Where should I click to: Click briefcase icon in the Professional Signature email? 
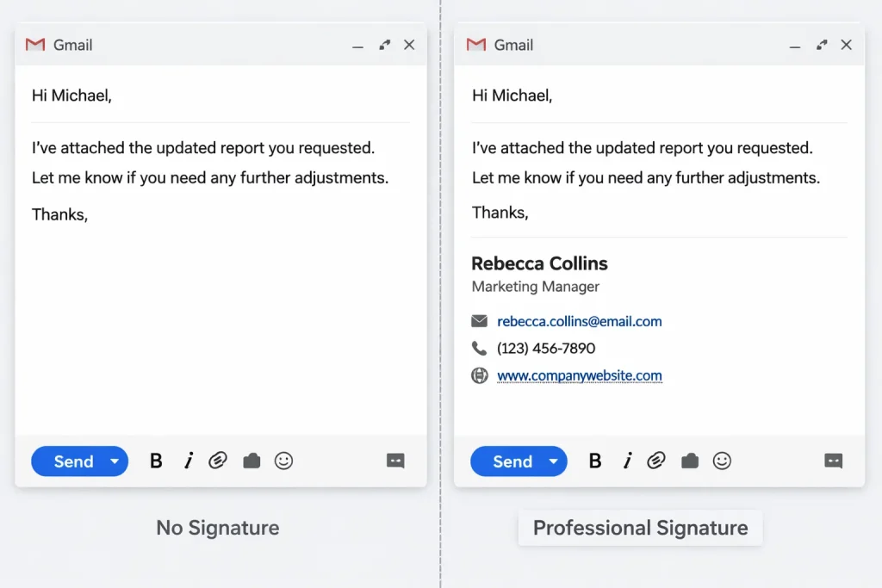[x=690, y=461]
